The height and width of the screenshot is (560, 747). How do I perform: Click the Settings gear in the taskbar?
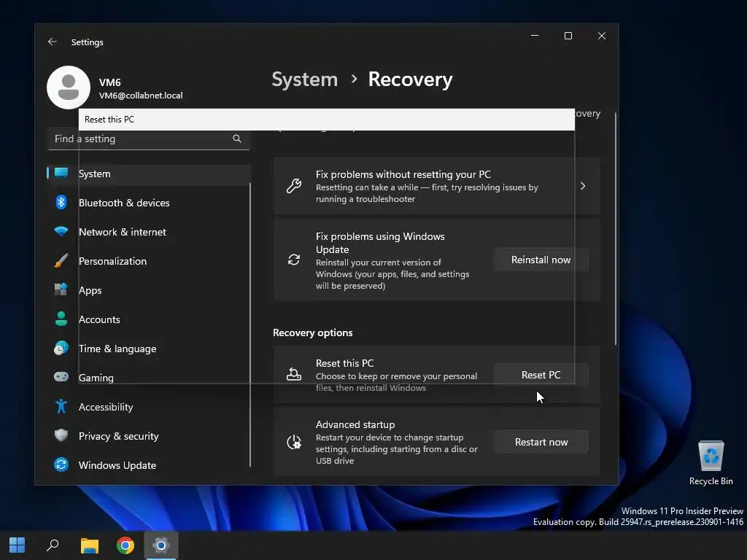[x=161, y=545]
